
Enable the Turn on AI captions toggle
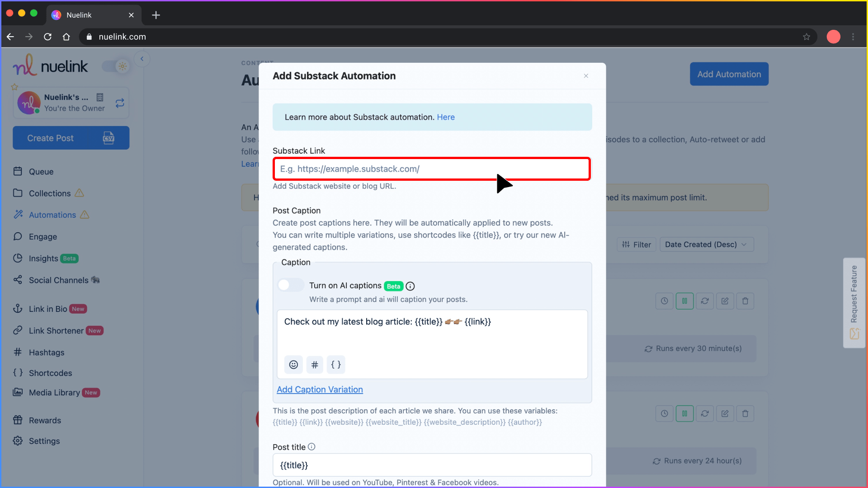(x=290, y=285)
